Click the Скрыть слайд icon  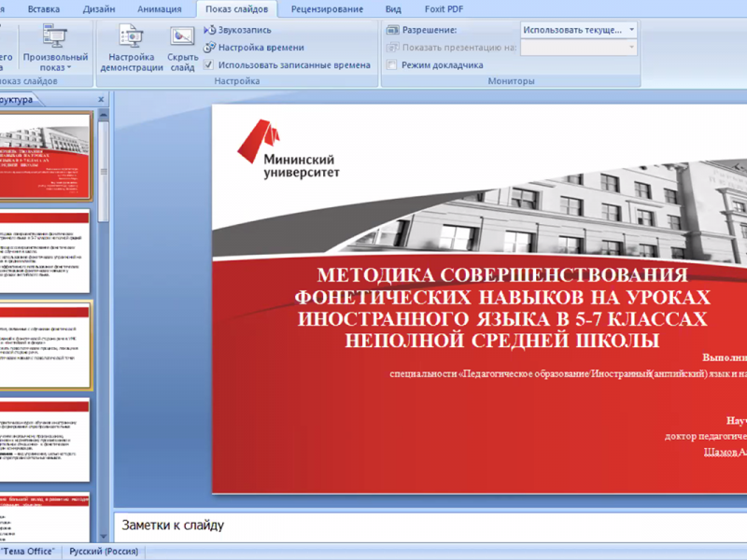(182, 37)
